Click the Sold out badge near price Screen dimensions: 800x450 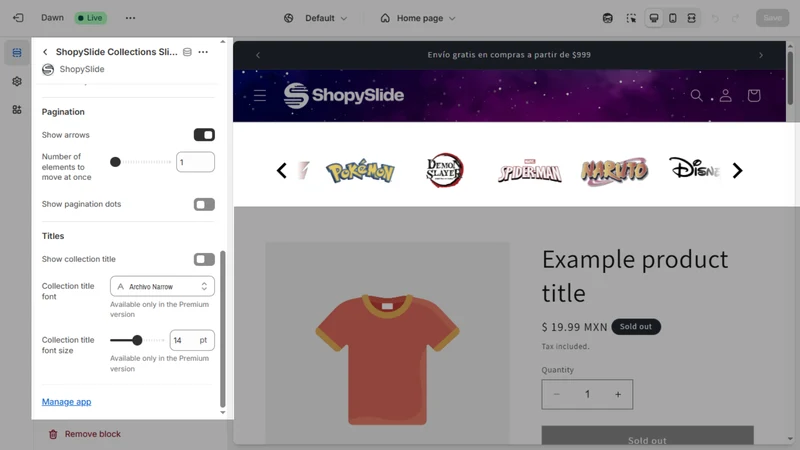(x=636, y=327)
